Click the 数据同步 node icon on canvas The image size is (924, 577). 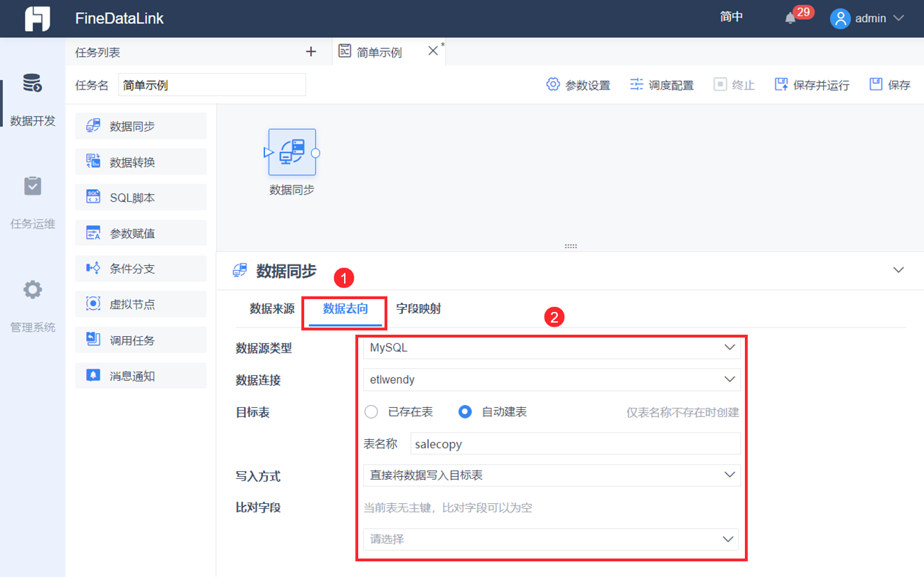(292, 152)
